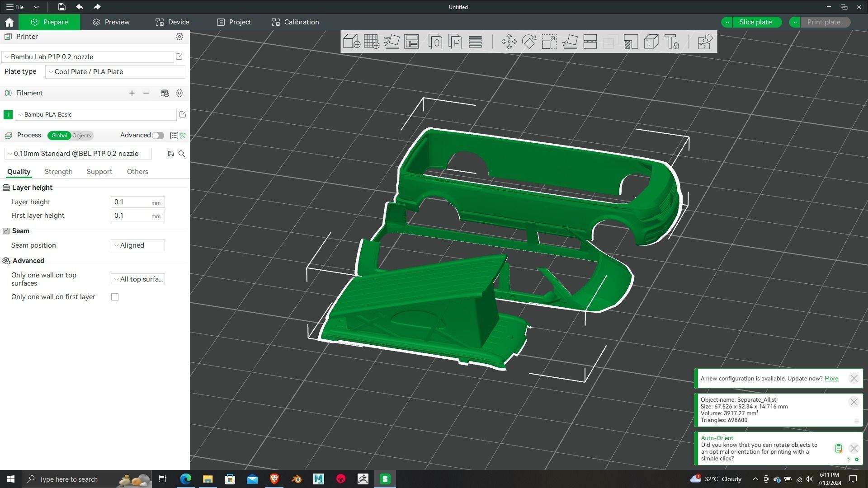868x488 pixels.
Task: Toggle the Advanced mode switch
Action: [x=158, y=136]
